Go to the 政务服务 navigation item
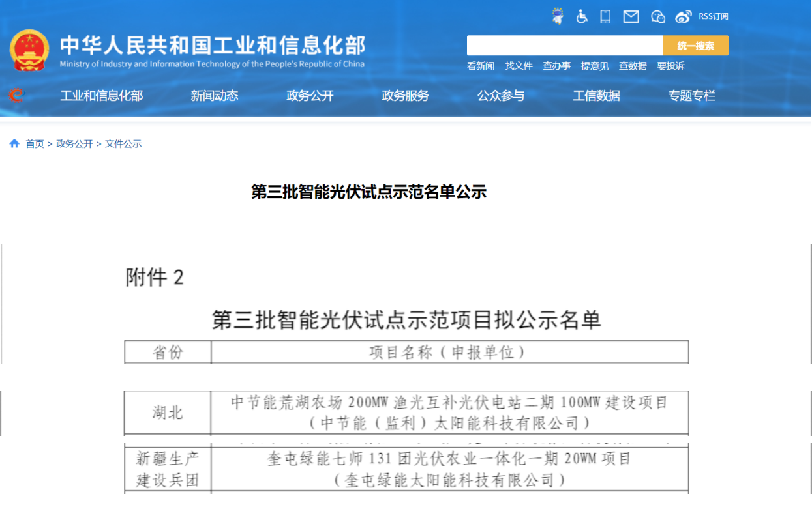Screen dimensions: 812x507 [x=405, y=96]
